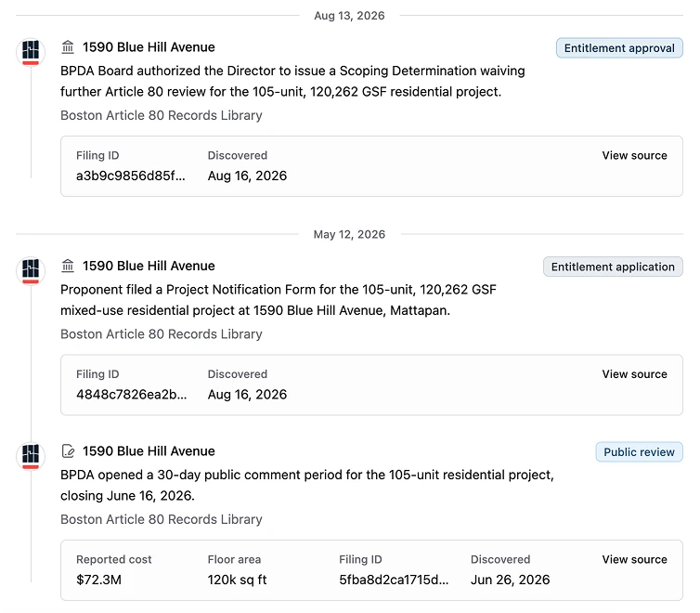Open View source for filing 4848c7826ea2b
This screenshot has height=613, width=700.
point(634,374)
